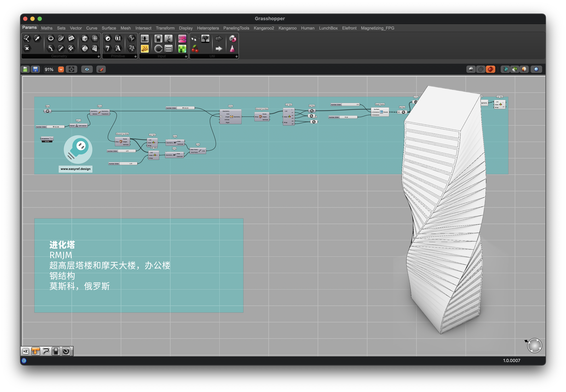
Task: Select the sketch pencil tool icon
Action: pyautogui.click(x=101, y=69)
